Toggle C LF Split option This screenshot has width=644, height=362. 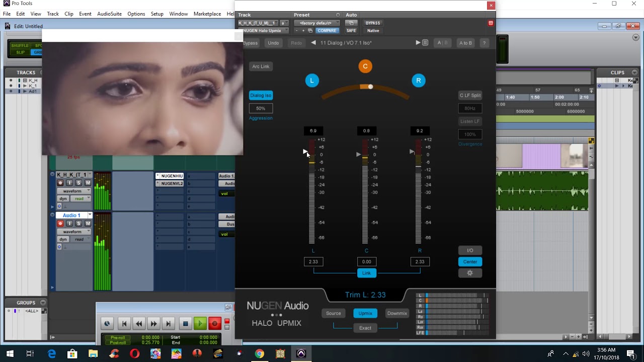(470, 95)
